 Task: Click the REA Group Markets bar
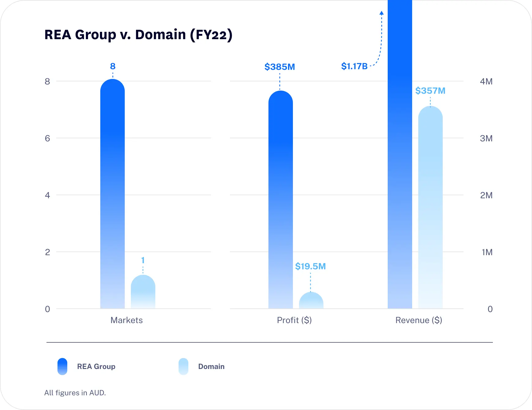click(x=113, y=194)
